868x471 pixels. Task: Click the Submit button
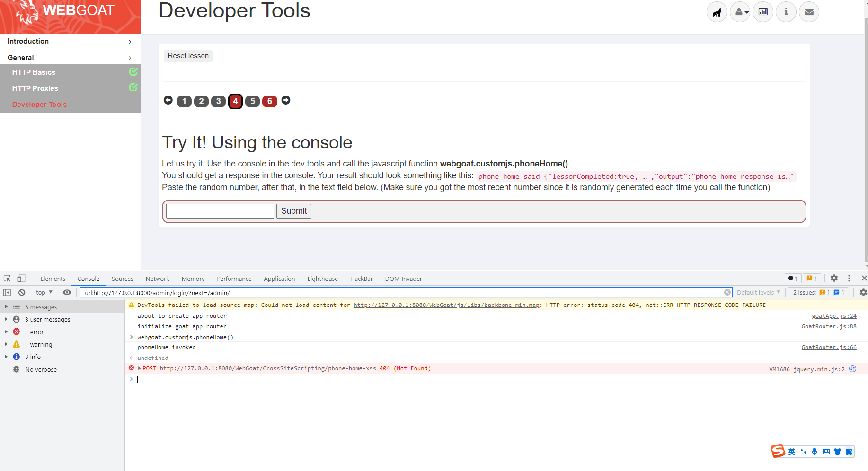(294, 211)
